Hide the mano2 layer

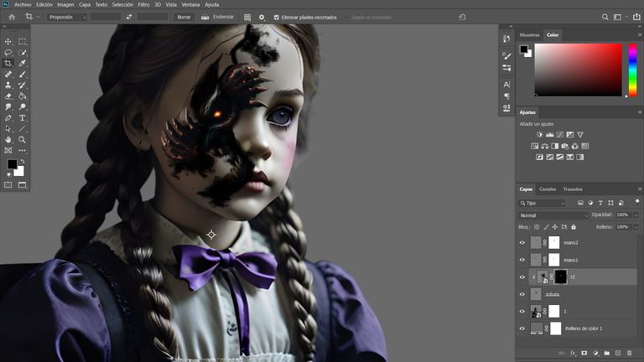[522, 242]
